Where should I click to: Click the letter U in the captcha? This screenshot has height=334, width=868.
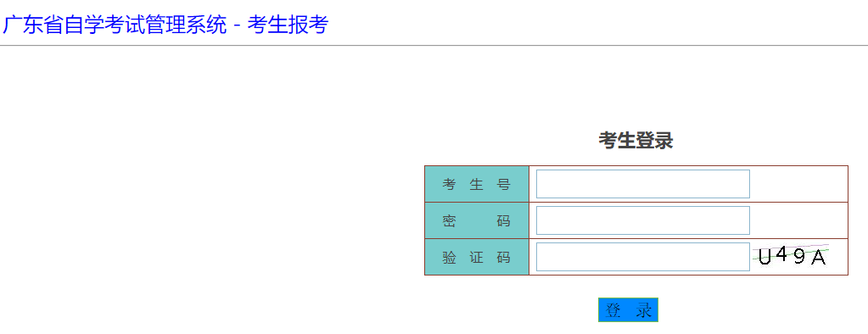[x=764, y=257]
